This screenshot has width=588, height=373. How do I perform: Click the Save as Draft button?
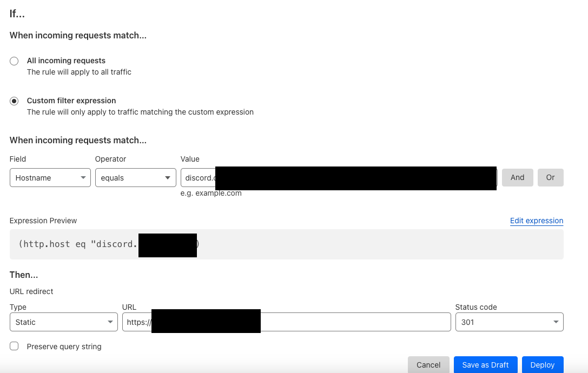(486, 365)
